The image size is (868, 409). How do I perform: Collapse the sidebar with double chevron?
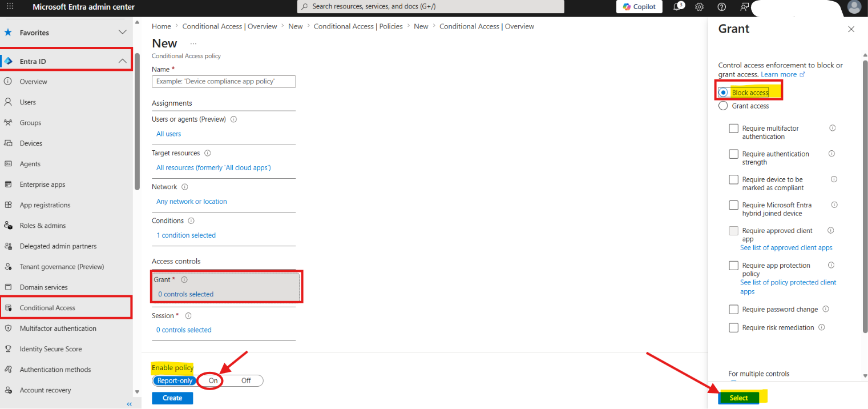pos(129,404)
